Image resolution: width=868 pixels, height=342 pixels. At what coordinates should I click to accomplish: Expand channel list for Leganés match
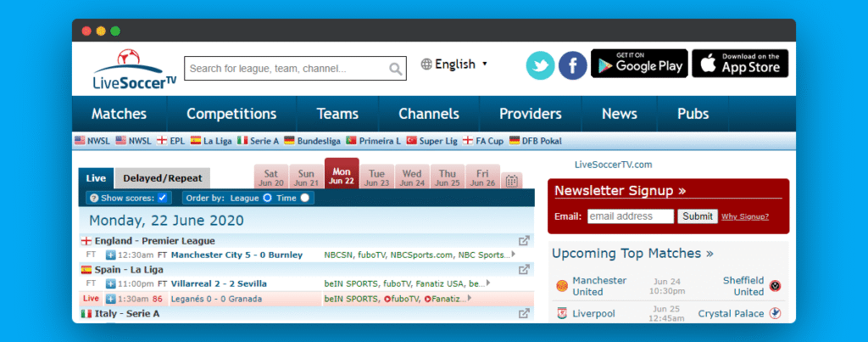click(470, 298)
